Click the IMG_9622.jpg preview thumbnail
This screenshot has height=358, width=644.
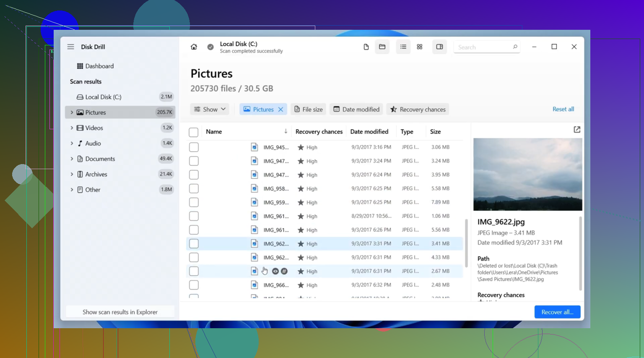pos(528,174)
